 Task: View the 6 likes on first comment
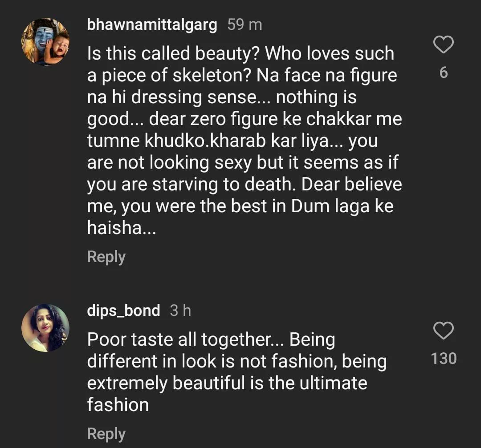[x=444, y=73]
